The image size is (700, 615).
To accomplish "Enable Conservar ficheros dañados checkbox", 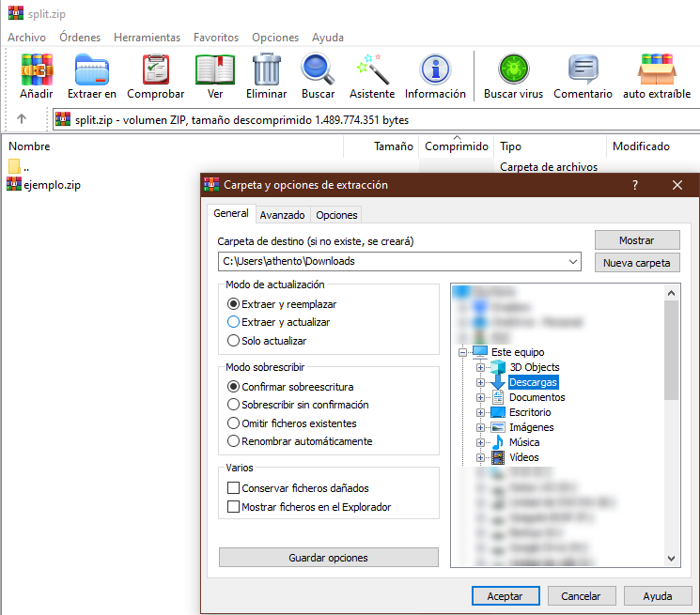I will click(234, 488).
